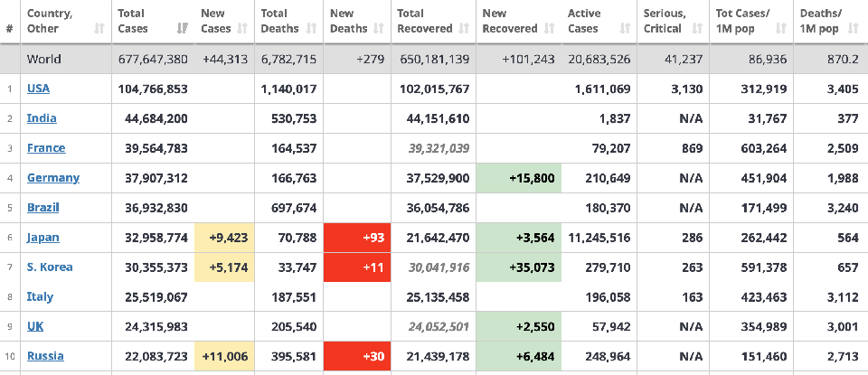The image size is (868, 375).
Task: Sort by Country, Other column header
Action: tap(99, 29)
